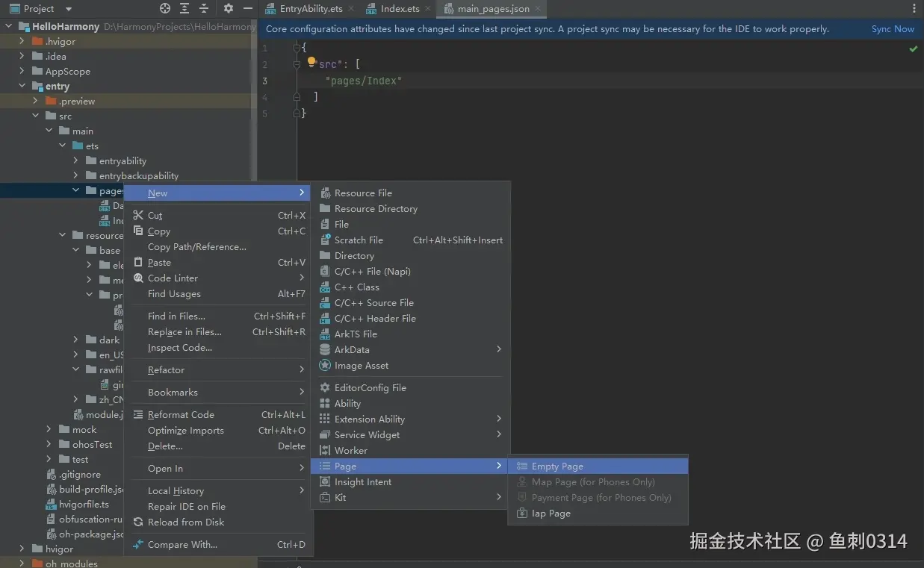Image resolution: width=924 pixels, height=568 pixels.
Task: Switch to the Index.ets tab
Action: [400, 9]
